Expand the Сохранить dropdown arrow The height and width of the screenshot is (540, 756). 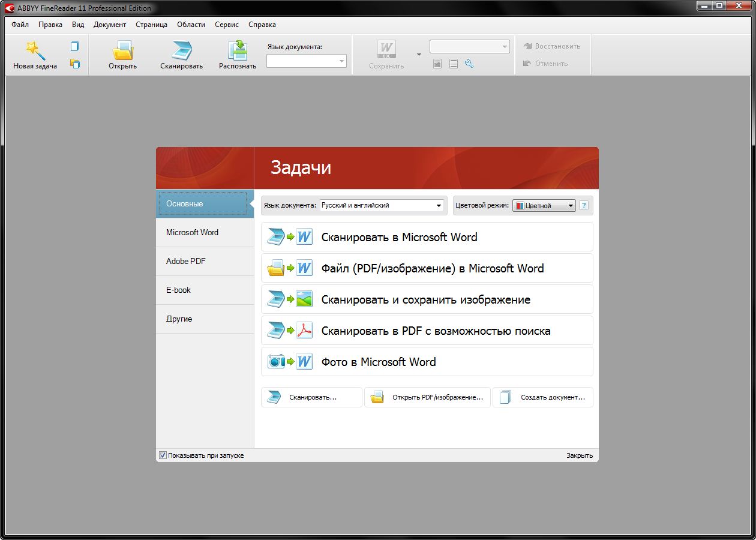coord(419,55)
